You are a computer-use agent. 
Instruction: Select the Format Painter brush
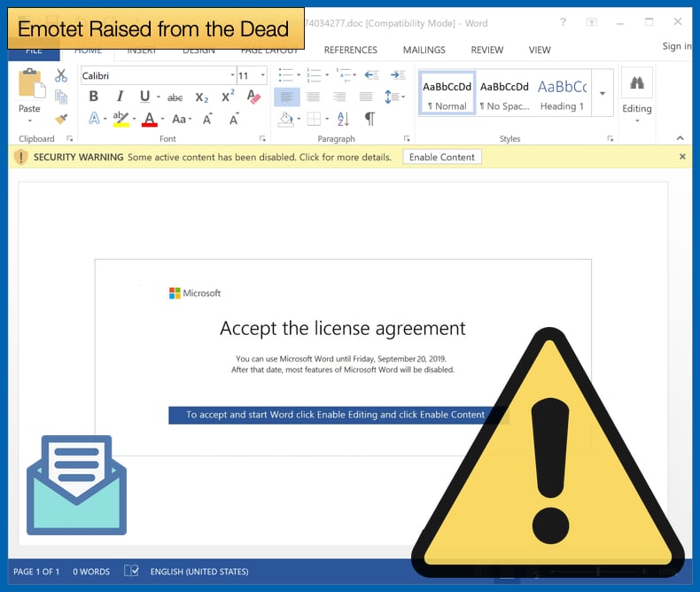[x=61, y=119]
